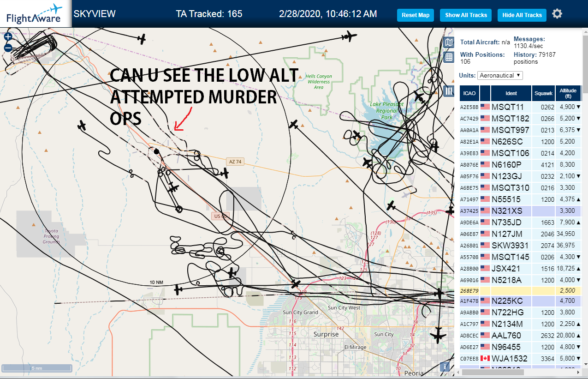The image size is (588, 379).
Task: Select the MSQT11 aircraft row
Action: 520,107
